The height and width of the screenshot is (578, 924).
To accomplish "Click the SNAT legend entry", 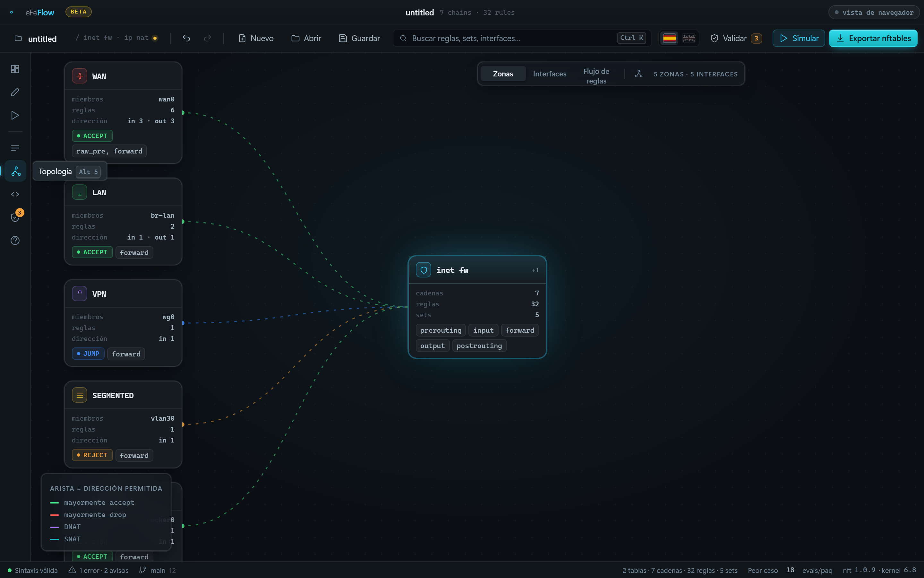I will [65, 539].
